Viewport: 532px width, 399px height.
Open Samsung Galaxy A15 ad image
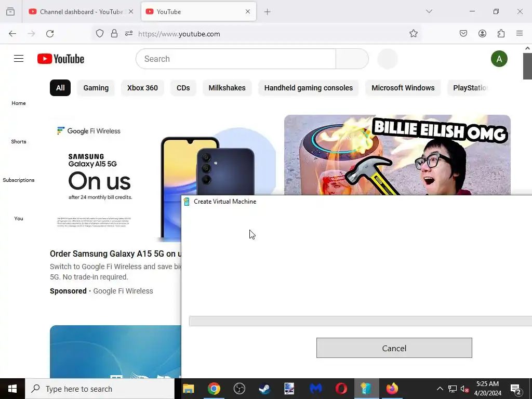coord(115,178)
